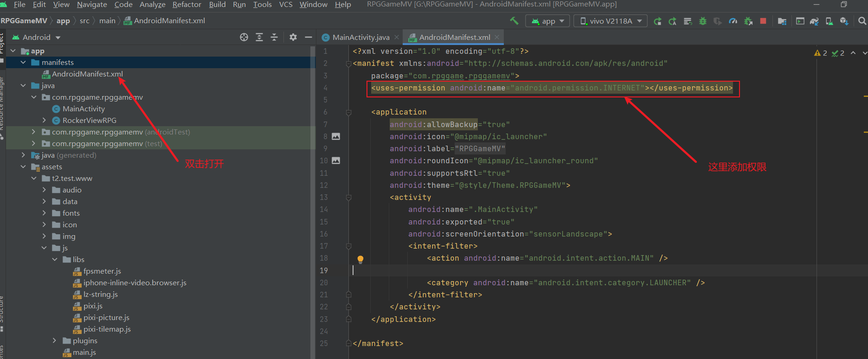Open the SDK Manager icon
Screen dimensions: 868x359
pos(844,21)
